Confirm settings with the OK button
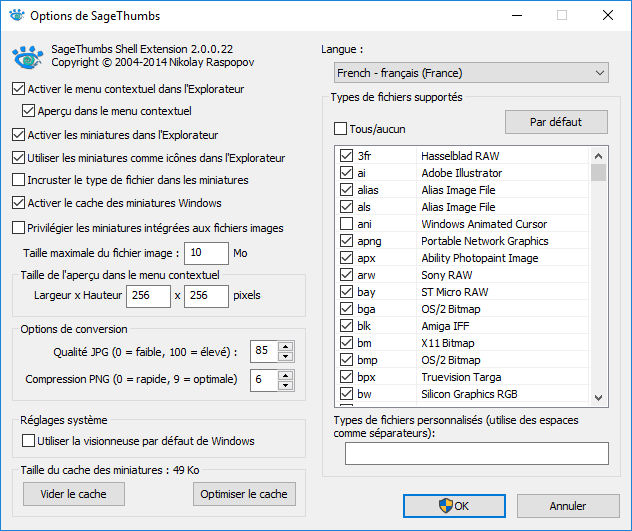 (x=454, y=506)
